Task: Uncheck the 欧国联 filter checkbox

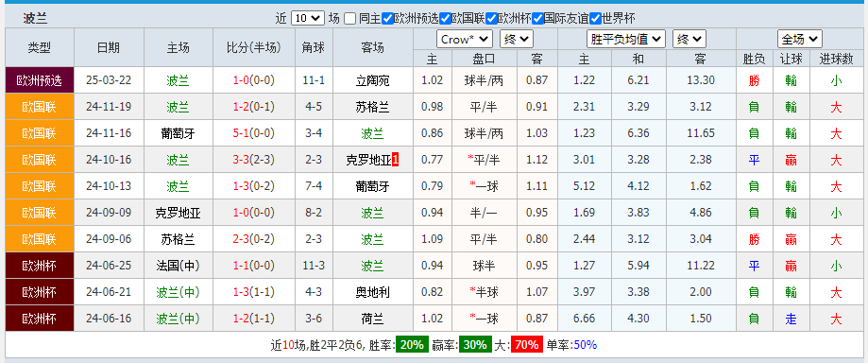Action: click(446, 18)
